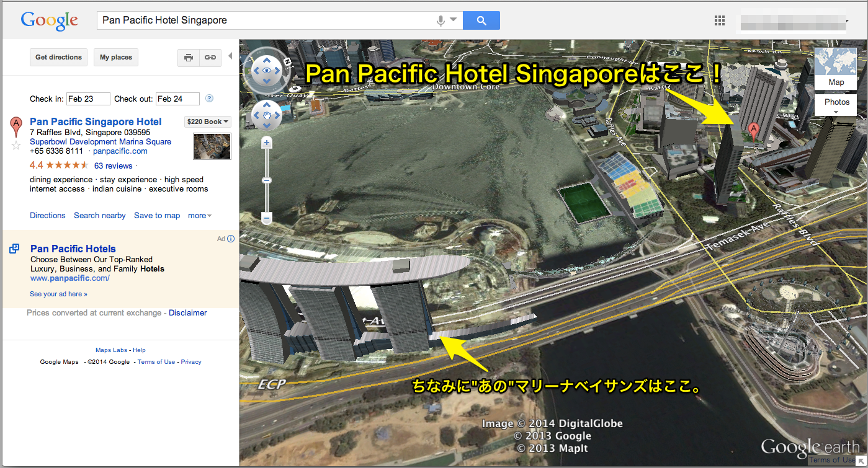Viewport: 868px width, 468px height.
Task: Open Maps Labs link
Action: pos(112,350)
